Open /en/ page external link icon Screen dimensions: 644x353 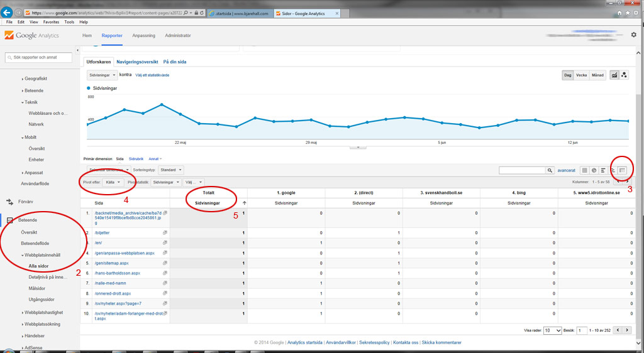[165, 242]
